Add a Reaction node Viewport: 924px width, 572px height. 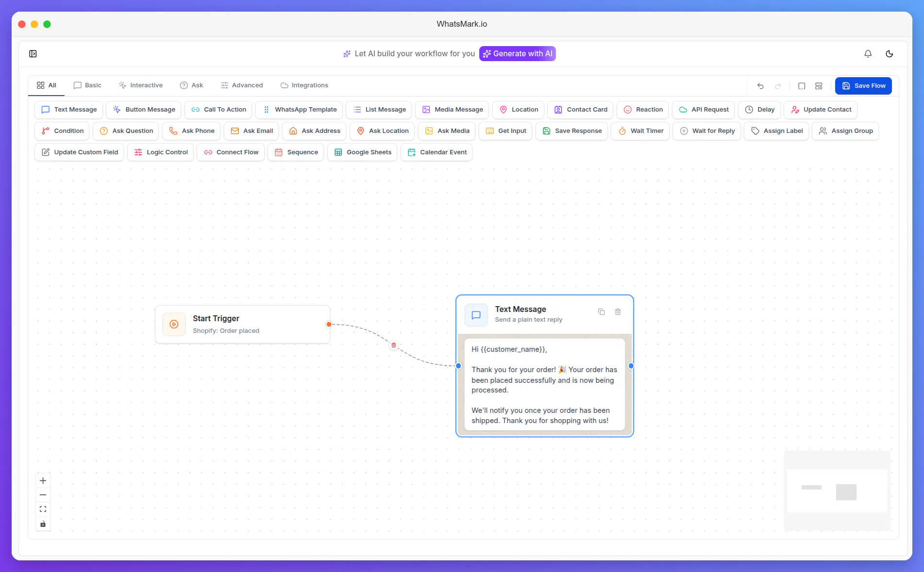coord(643,110)
